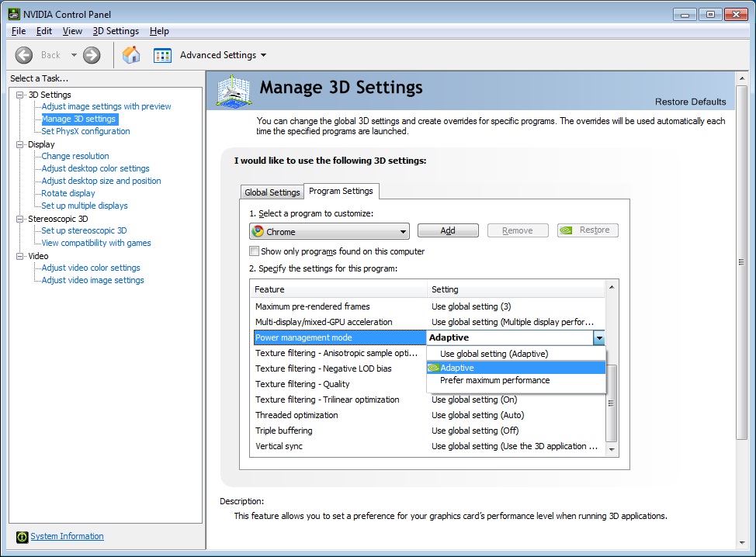Open the Help menu
Viewport: 756px width, 557px height.
point(159,31)
